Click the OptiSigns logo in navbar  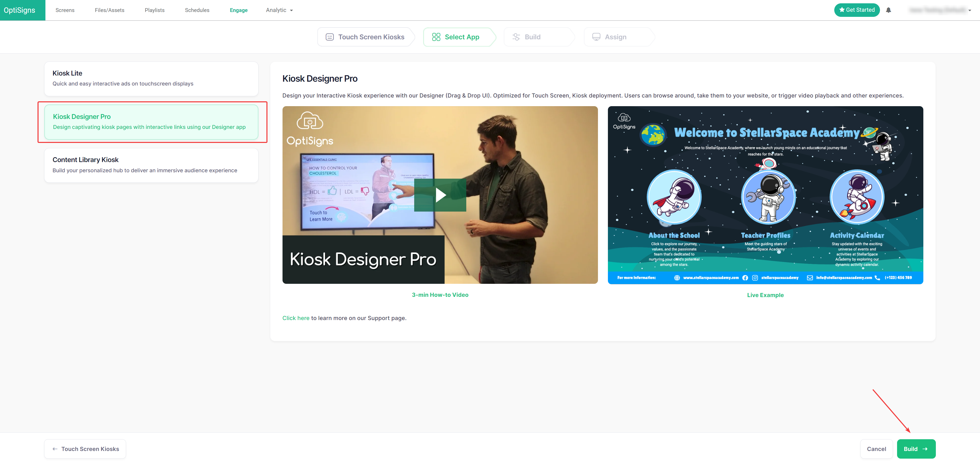pyautogui.click(x=20, y=10)
